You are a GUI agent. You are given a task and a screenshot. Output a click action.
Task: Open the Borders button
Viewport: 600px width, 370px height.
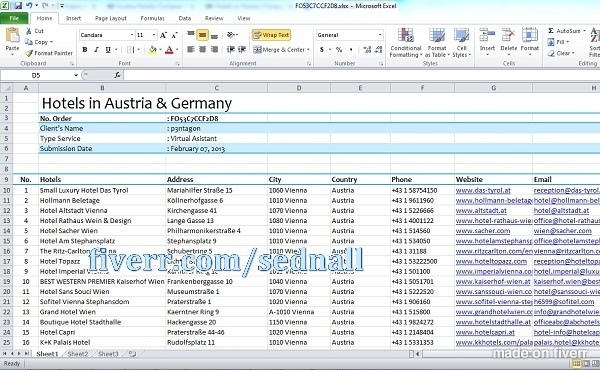click(130, 50)
